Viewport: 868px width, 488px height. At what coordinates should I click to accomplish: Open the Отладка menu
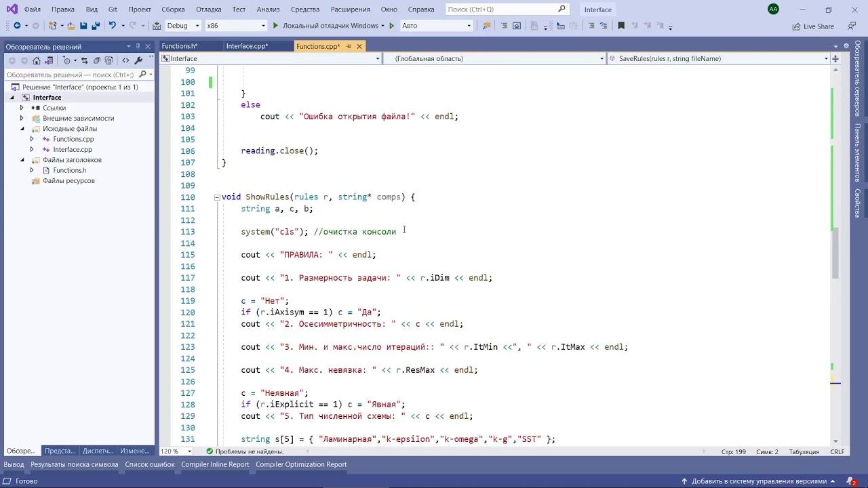pyautogui.click(x=209, y=9)
